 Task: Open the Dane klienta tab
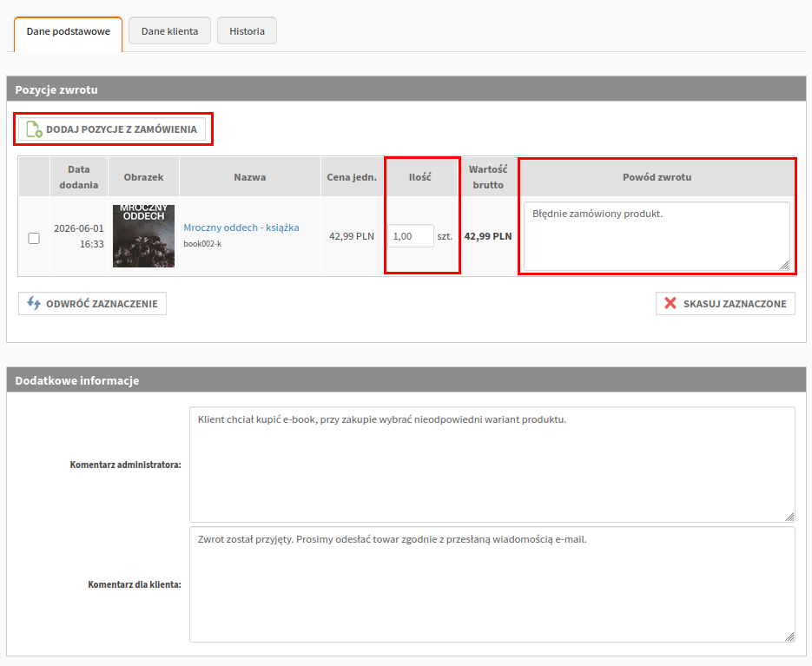pos(169,31)
